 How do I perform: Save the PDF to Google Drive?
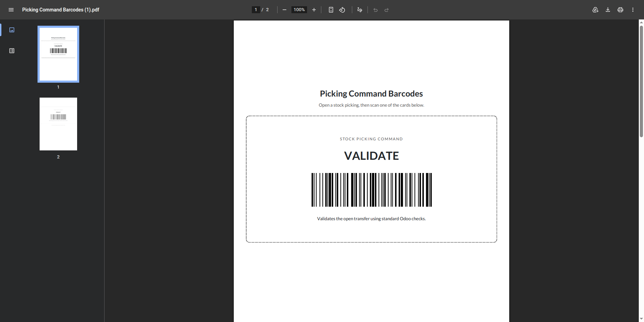[595, 10]
